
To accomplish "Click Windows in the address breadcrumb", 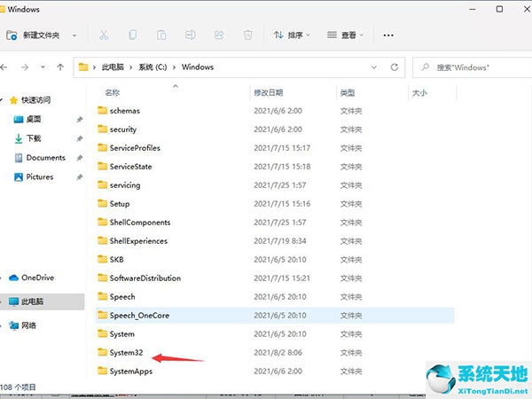I will pos(198,67).
